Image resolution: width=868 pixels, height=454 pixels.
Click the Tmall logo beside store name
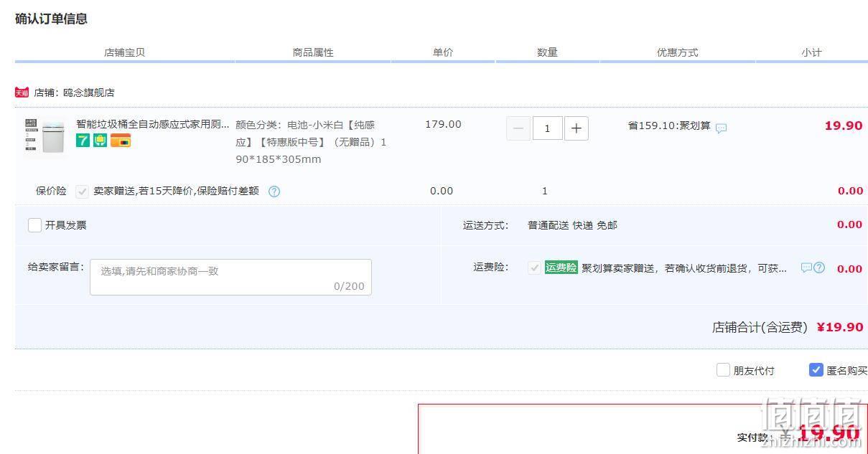click(x=22, y=93)
